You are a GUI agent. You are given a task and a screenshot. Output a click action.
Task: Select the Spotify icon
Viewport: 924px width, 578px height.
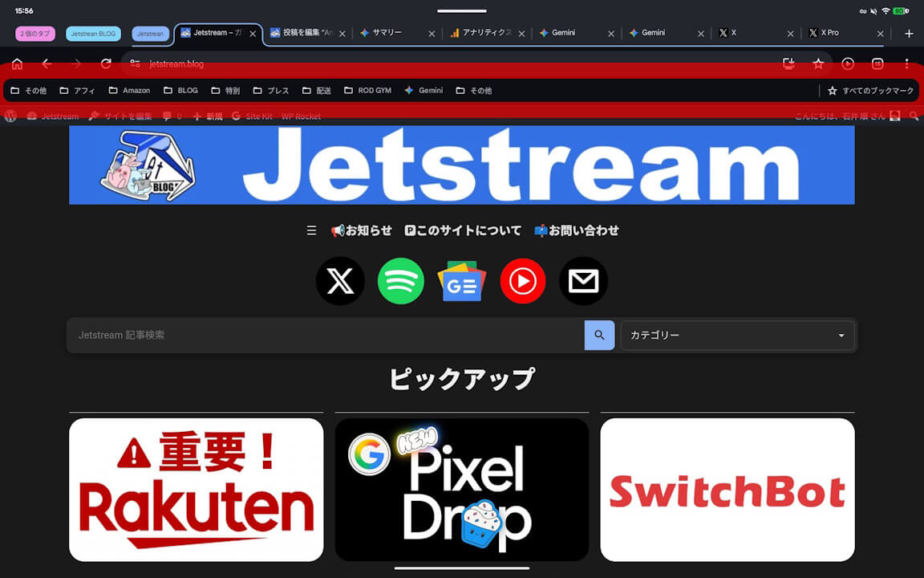pos(401,281)
